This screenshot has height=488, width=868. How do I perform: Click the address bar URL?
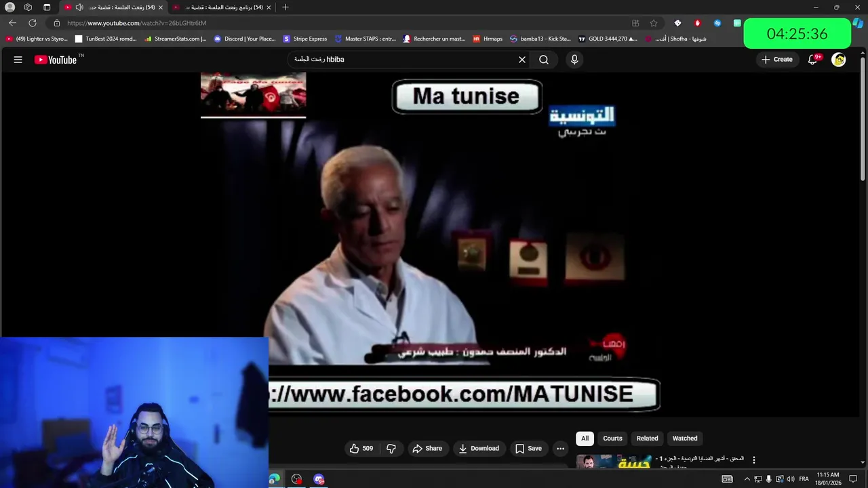pyautogui.click(x=136, y=23)
